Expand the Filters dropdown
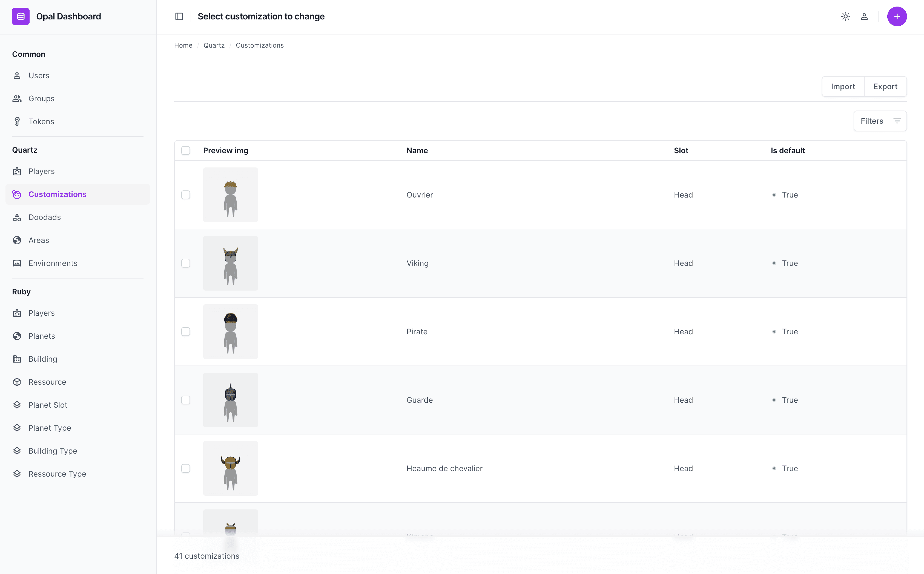Screen dimensions: 924x574 (880, 121)
